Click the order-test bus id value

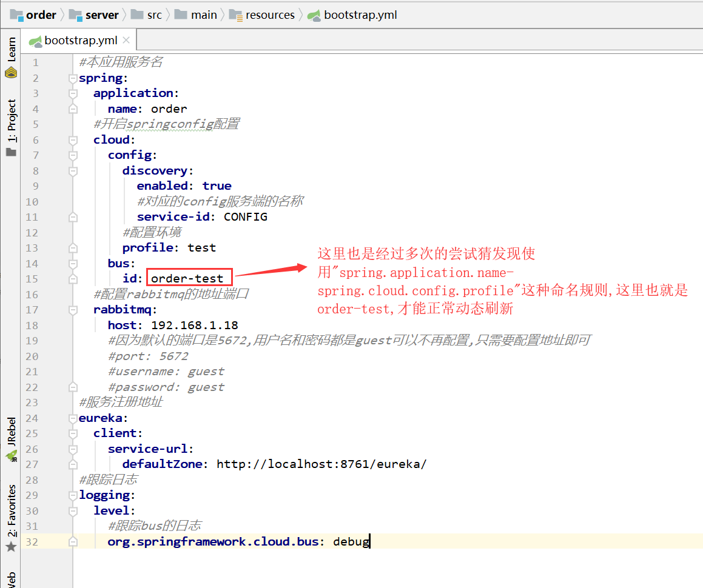click(x=187, y=279)
